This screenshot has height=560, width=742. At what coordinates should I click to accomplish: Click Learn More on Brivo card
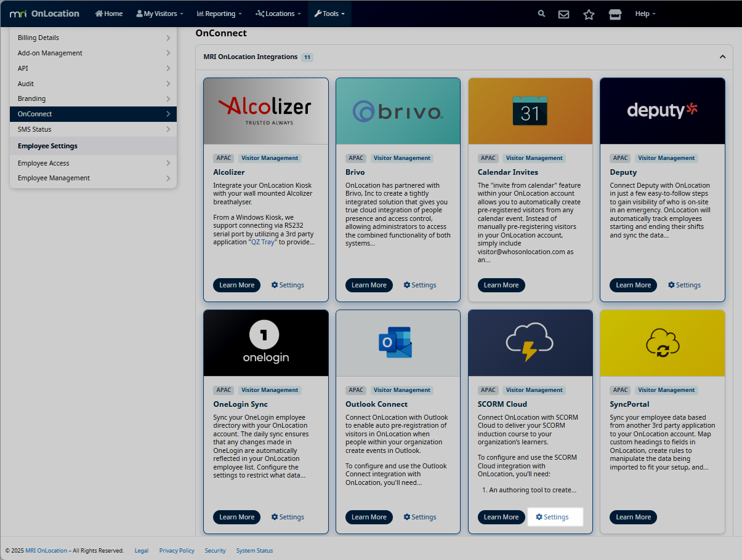(x=369, y=285)
